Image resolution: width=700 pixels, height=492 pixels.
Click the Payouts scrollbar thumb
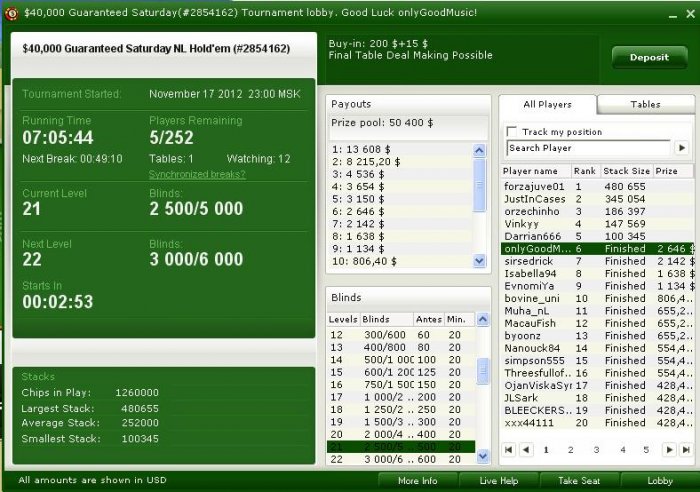[x=479, y=185]
